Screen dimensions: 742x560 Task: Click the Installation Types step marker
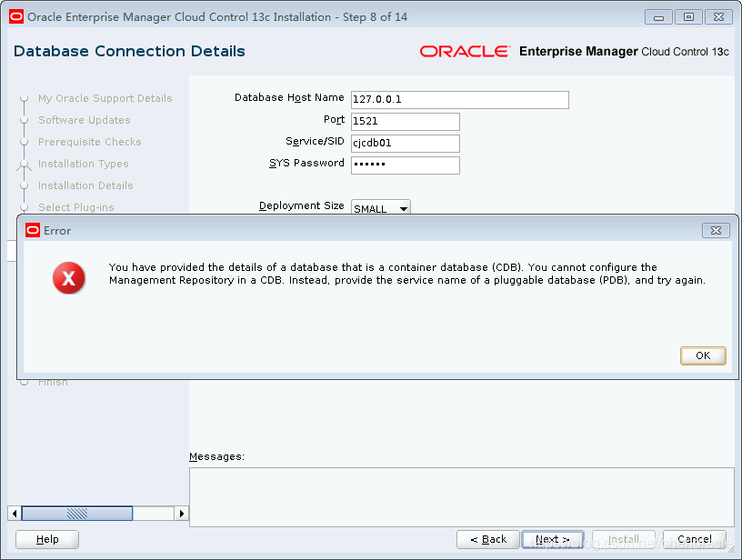pos(25,165)
